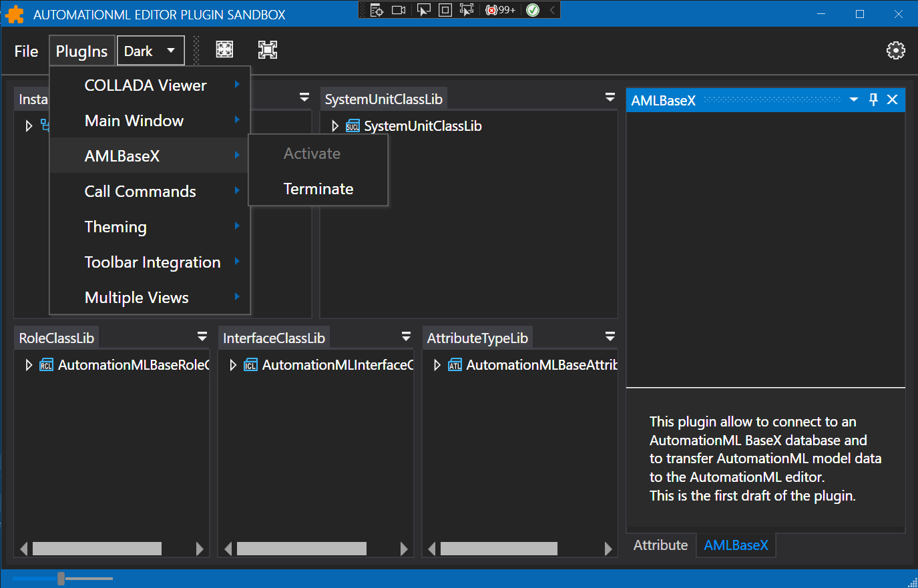Click the ATL icon beside AutomationMLBaseAttrib
The image size is (918, 588).
[x=455, y=365]
